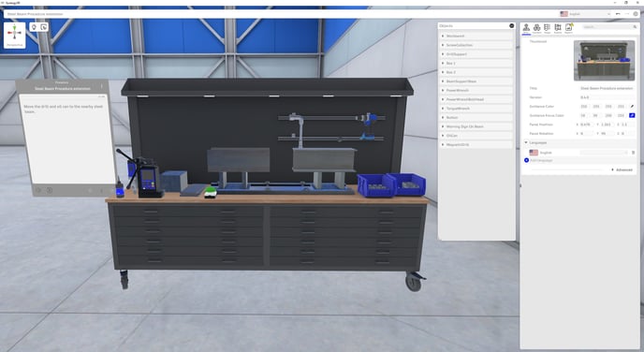The image size is (644, 352).
Task: Expand the PowerWrench object node
Action: pyautogui.click(x=443, y=91)
